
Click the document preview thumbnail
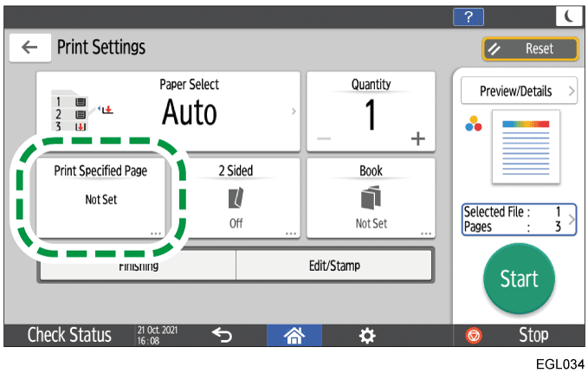point(526,145)
